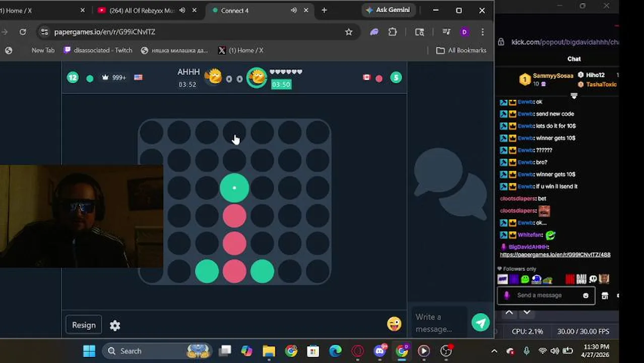Close the Connect 4 tab
The image size is (644, 363).
coord(306,10)
